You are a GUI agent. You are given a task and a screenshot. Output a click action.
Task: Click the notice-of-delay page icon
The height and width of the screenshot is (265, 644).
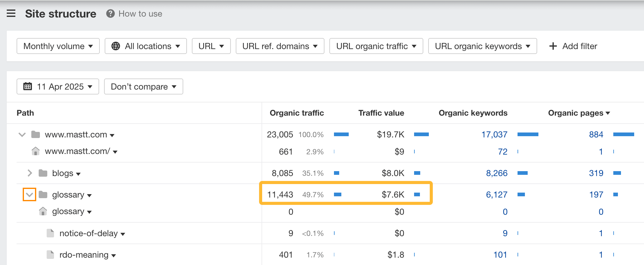coord(50,233)
